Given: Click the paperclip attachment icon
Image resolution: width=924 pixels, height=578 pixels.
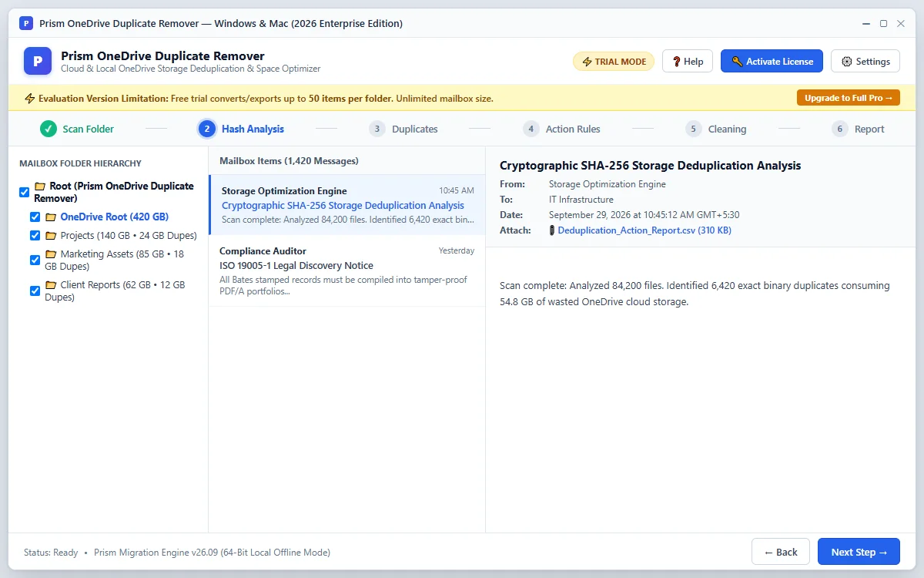Looking at the screenshot, I should tap(551, 230).
